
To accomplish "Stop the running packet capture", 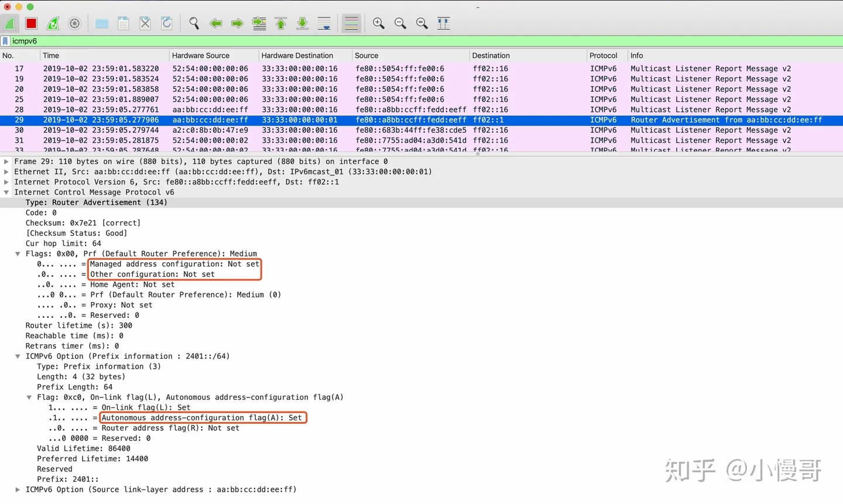I will tap(31, 23).
